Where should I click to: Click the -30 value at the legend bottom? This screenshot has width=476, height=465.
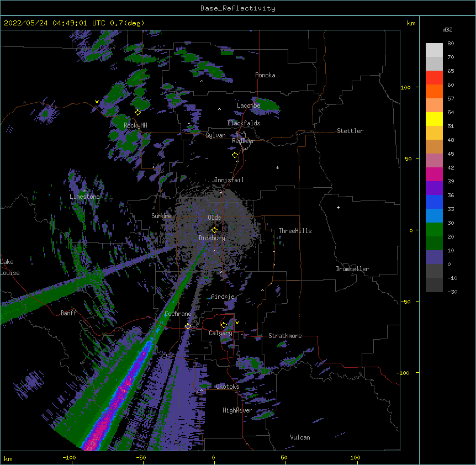(452, 292)
